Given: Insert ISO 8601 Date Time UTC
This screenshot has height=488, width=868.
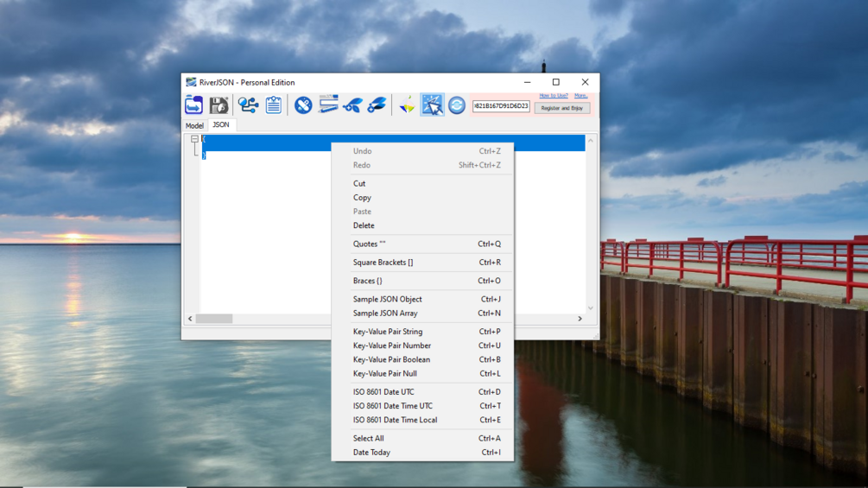Looking at the screenshot, I should point(422,406).
